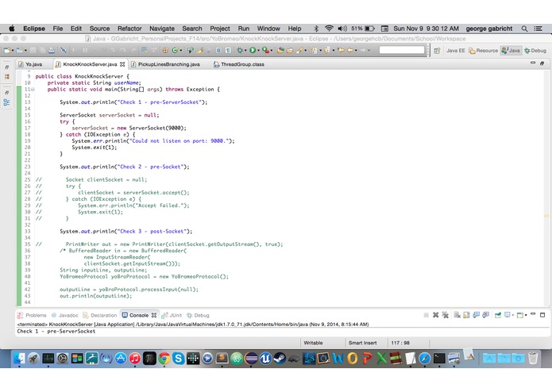The width and height of the screenshot is (552, 392).
Task: Open the Project menu
Action: point(220,29)
